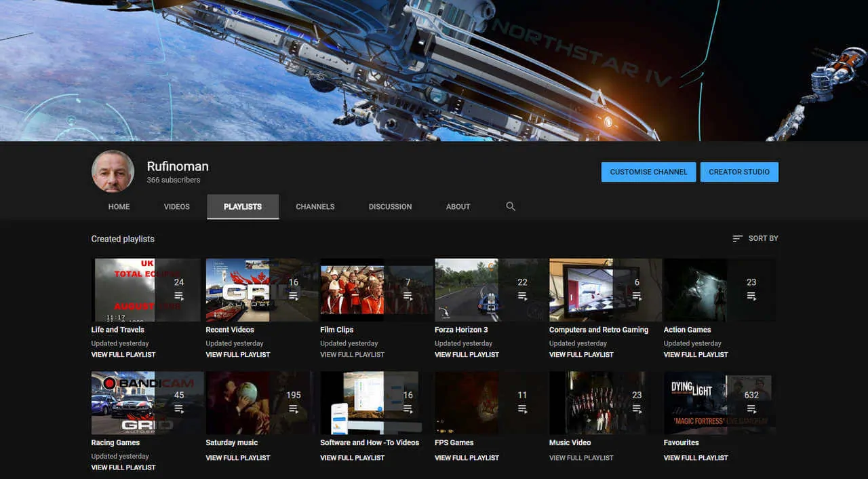
Task: Open the FPS Games playlist title
Action: point(454,442)
